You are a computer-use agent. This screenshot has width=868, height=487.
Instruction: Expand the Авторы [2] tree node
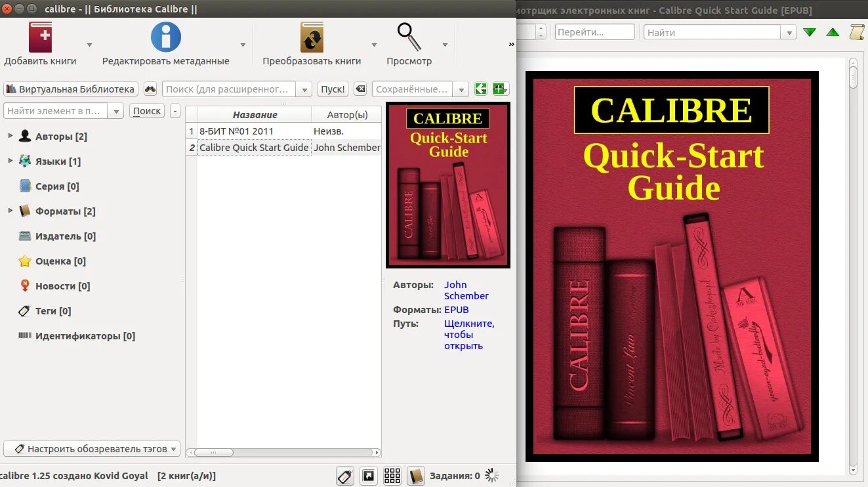[10, 136]
